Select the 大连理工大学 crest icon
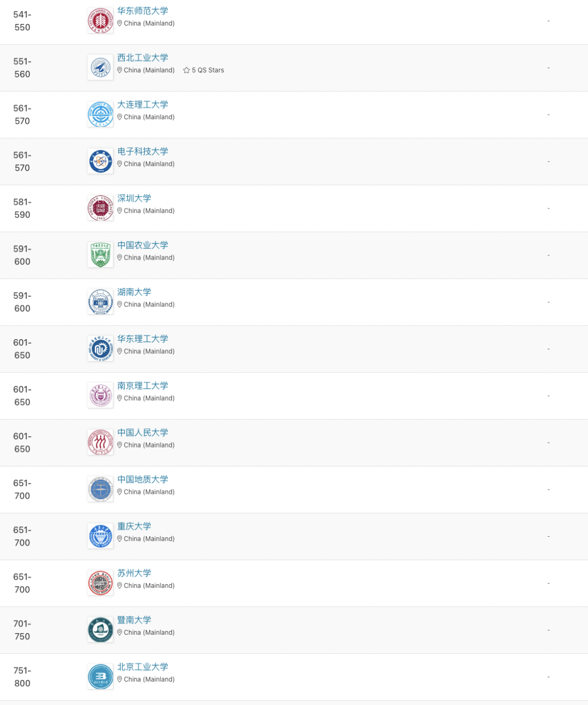Viewport: 588px width, 705px height. click(100, 115)
